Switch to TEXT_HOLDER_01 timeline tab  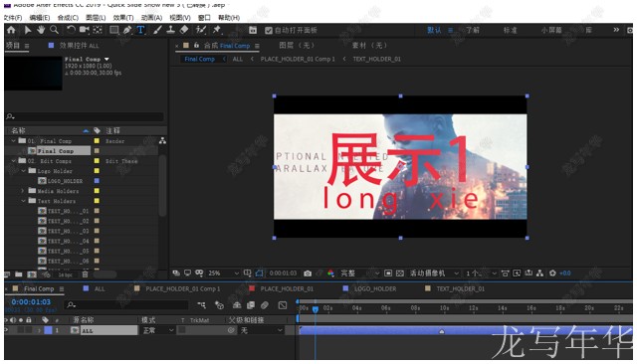coord(460,289)
